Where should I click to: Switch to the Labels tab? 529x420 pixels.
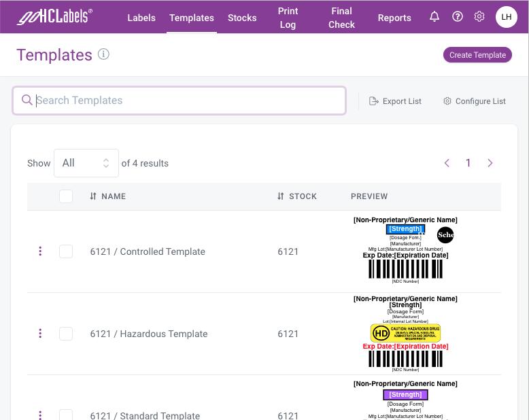coord(141,18)
